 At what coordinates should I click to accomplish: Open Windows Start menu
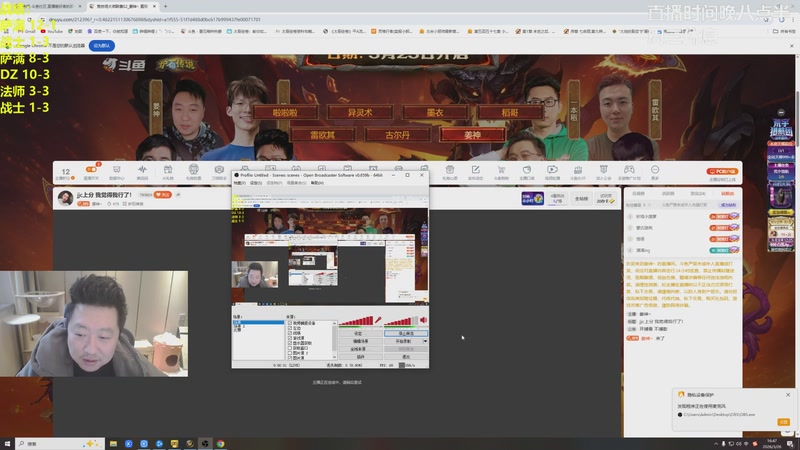pyautogui.click(x=7, y=444)
